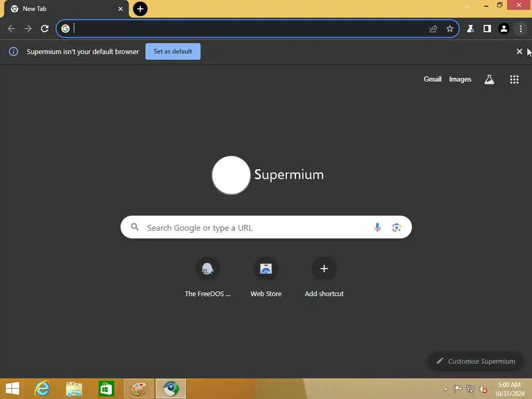Viewport: 532px width, 399px height.
Task: Open The FreeDOS shortcut tile
Action: [x=208, y=277]
